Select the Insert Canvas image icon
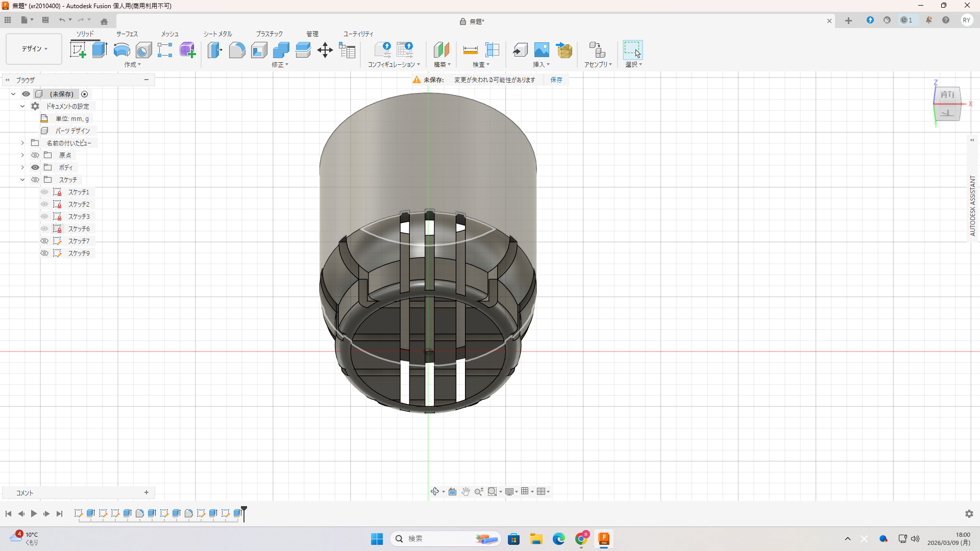This screenshot has width=980, height=551. 542,50
